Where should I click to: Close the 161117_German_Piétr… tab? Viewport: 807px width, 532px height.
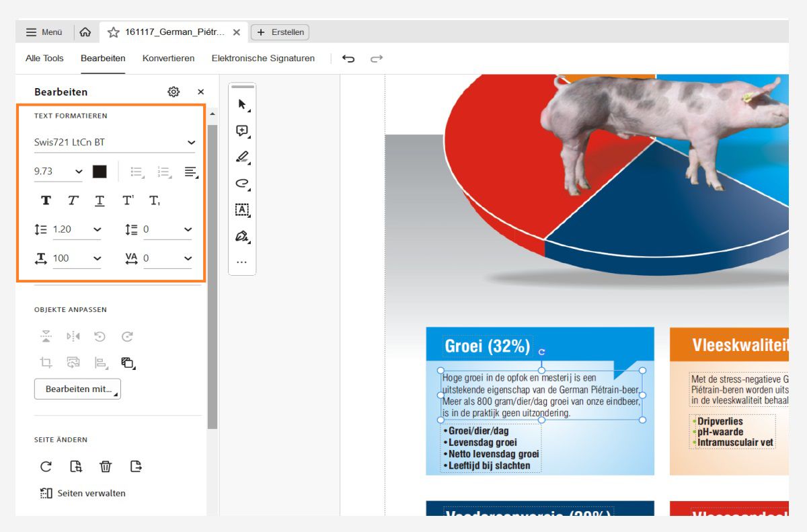point(237,32)
